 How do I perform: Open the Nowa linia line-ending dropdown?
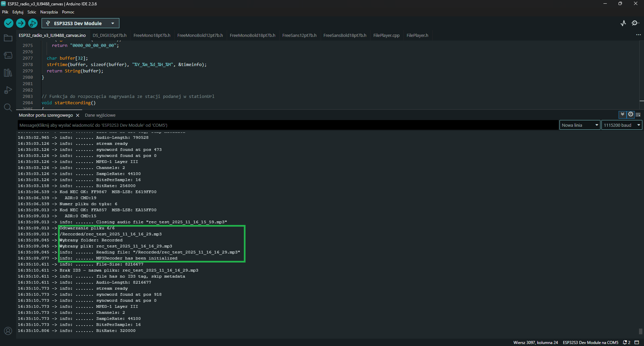click(x=580, y=125)
